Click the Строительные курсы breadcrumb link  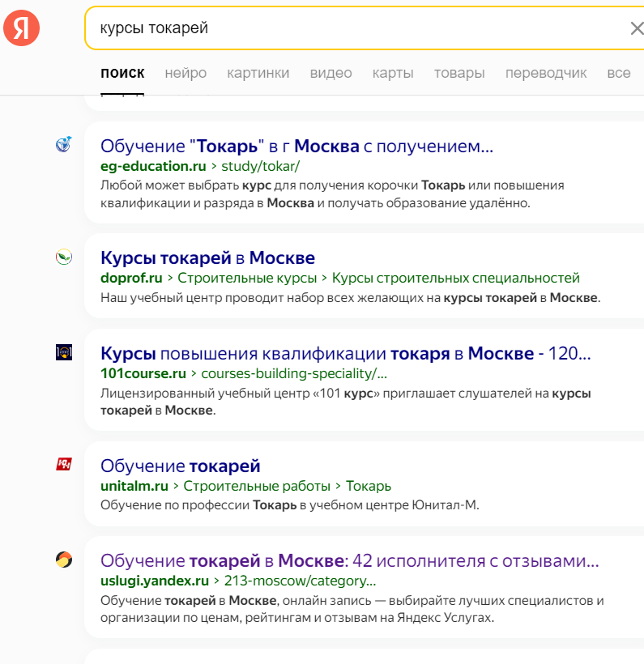(x=247, y=278)
